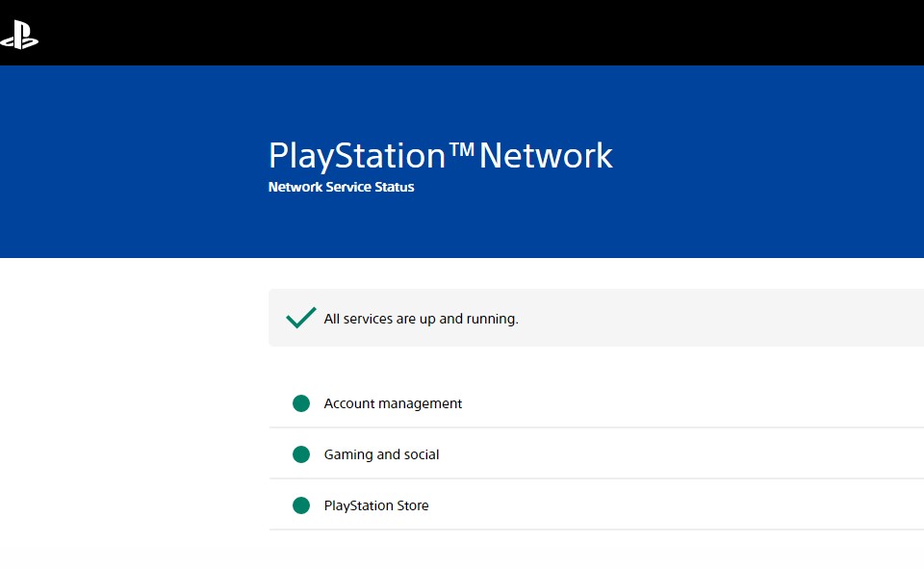Expand the PlayStation Store service row
Screen dimensions: 924x569
pos(597,504)
